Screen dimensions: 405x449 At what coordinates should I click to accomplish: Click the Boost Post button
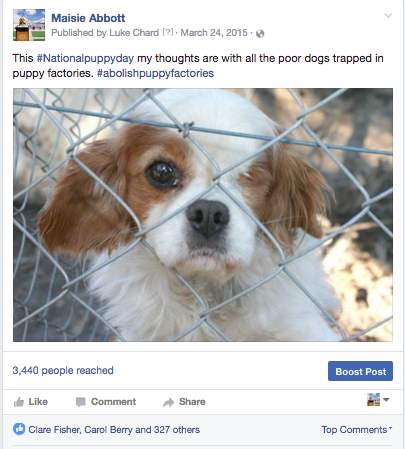[360, 371]
